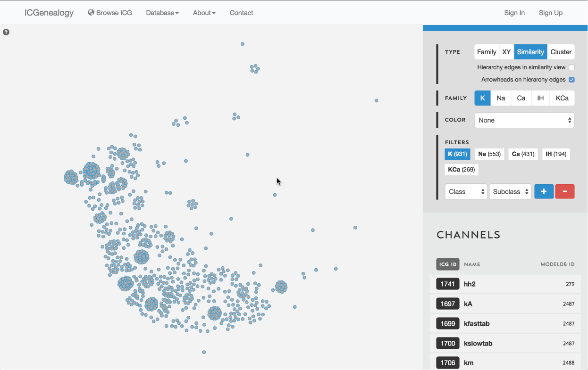Switch the view type to Cluster
The image size is (588, 370).
coord(561,52)
